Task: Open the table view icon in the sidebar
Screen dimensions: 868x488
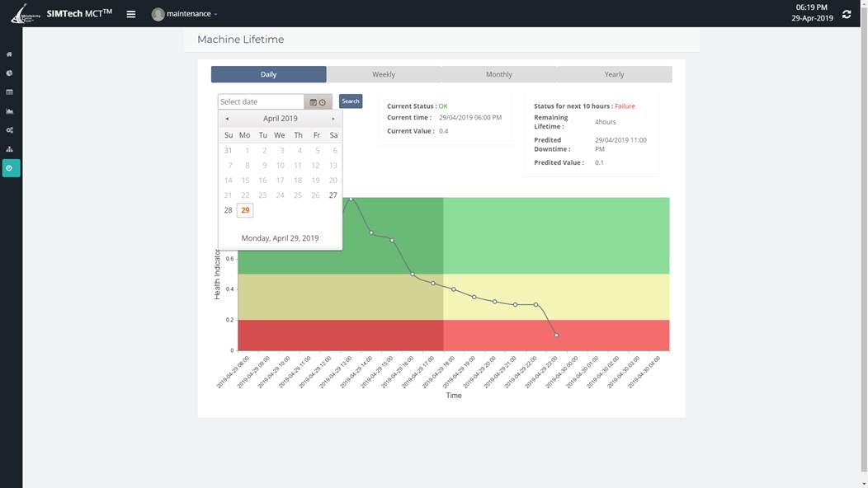Action: click(x=9, y=91)
